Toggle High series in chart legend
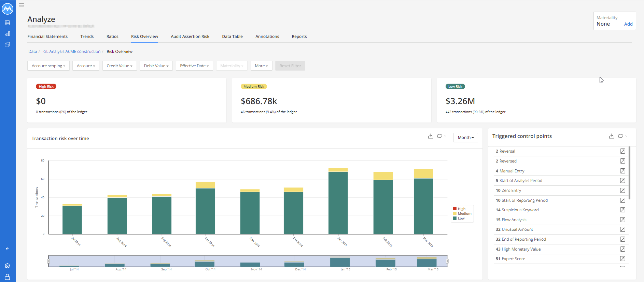 [x=459, y=209]
